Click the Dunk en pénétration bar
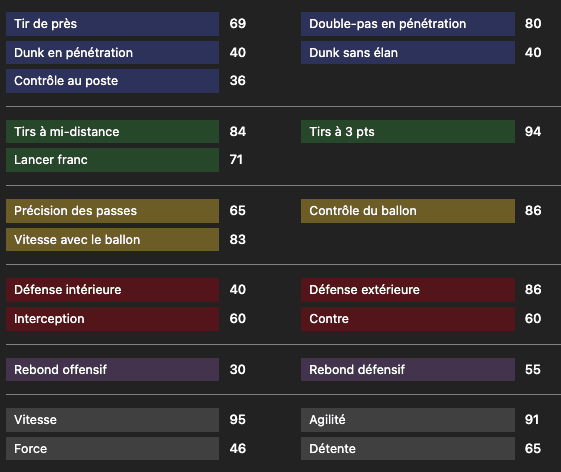Screen dimensions: 561x472 [x=112, y=53]
